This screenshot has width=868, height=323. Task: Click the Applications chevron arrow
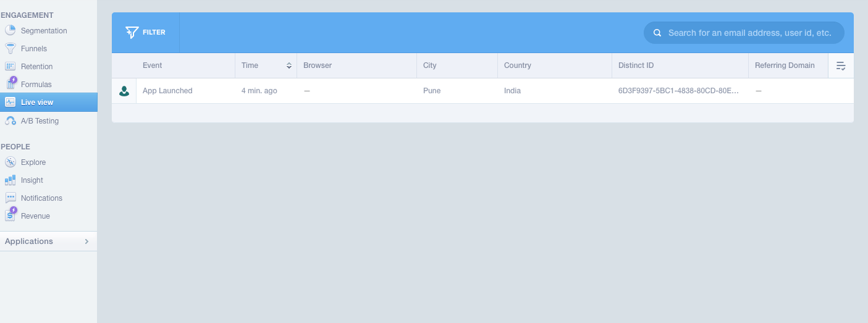pos(86,241)
